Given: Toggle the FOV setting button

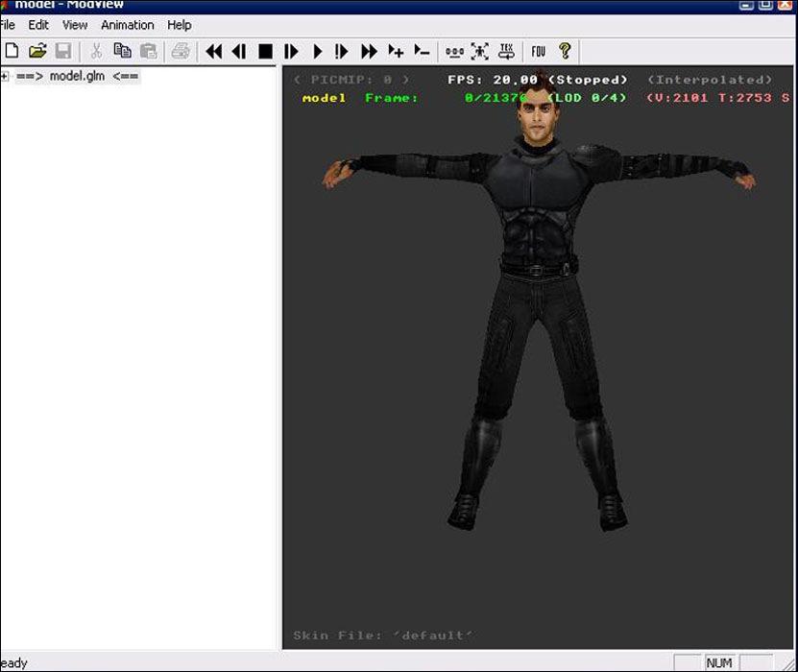Looking at the screenshot, I should pos(539,51).
